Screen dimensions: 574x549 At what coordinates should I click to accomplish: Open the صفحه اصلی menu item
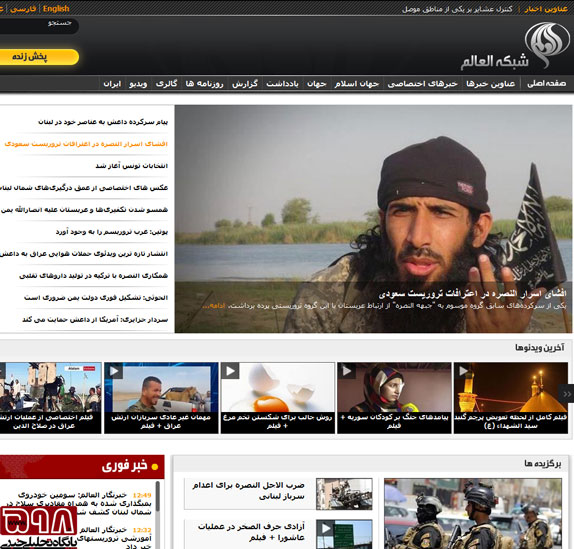tap(547, 84)
